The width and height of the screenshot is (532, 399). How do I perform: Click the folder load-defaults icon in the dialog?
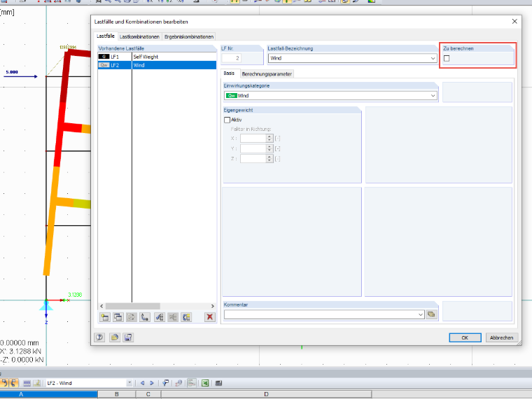coord(115,337)
